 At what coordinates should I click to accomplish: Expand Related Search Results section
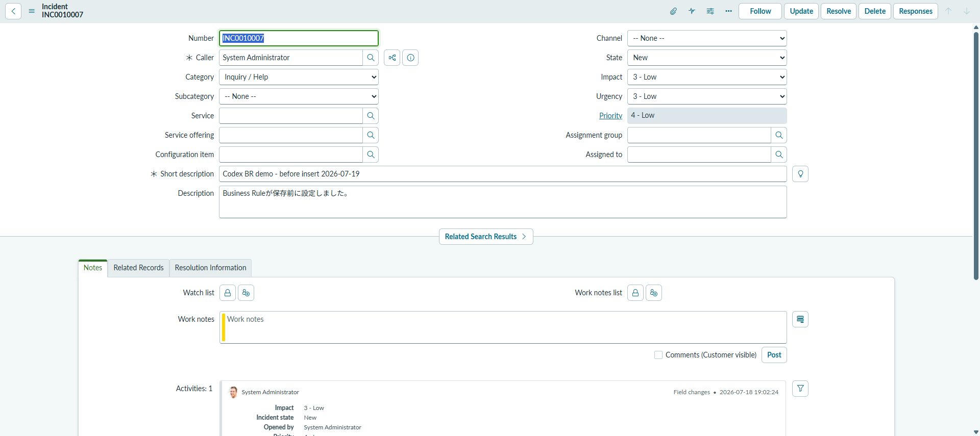(x=486, y=237)
